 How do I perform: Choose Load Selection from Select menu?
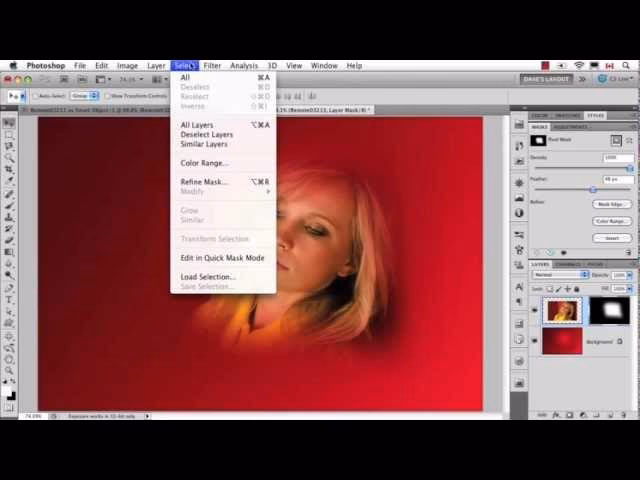(223, 277)
